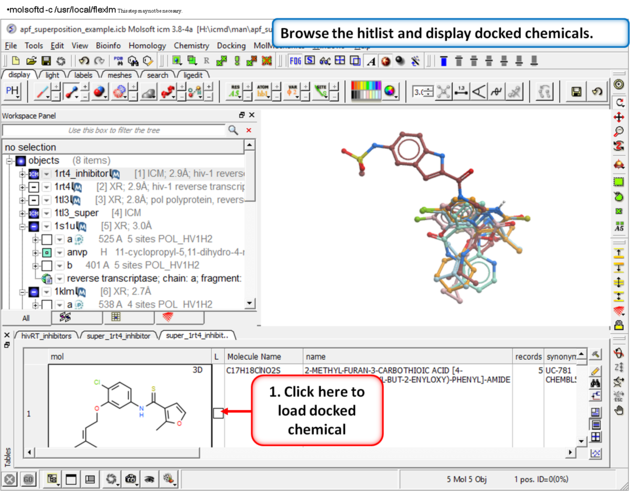The image size is (630, 491).
Task: Open dropdown arrow next to 1tl3_super
Action: (x=45, y=213)
